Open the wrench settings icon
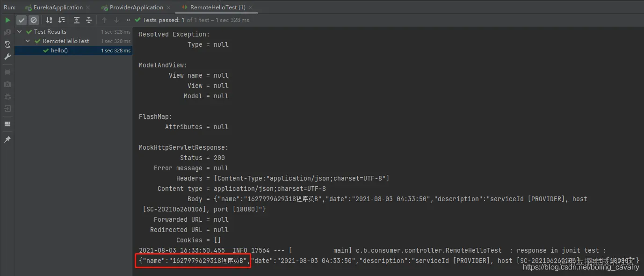The image size is (644, 276). [x=7, y=57]
